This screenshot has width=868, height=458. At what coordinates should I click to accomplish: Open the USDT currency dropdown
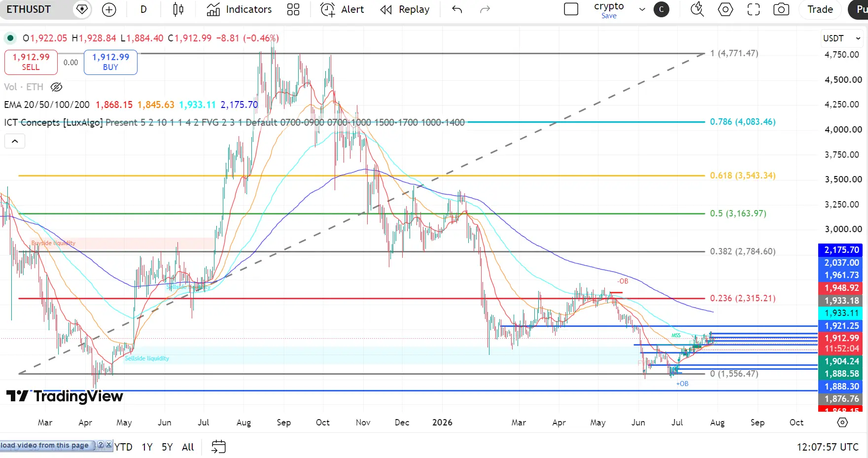[841, 38]
